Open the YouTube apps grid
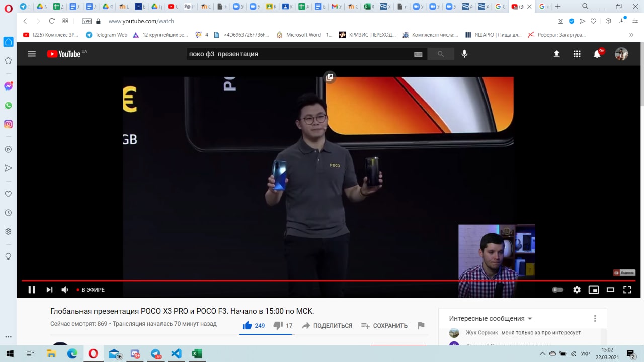The image size is (644, 362). click(x=577, y=54)
